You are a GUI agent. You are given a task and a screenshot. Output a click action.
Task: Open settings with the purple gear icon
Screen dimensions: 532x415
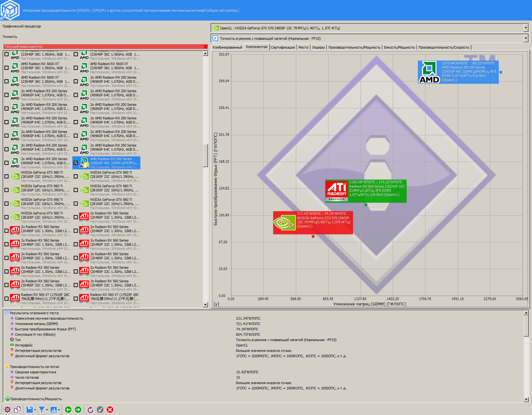[x=7, y=409]
